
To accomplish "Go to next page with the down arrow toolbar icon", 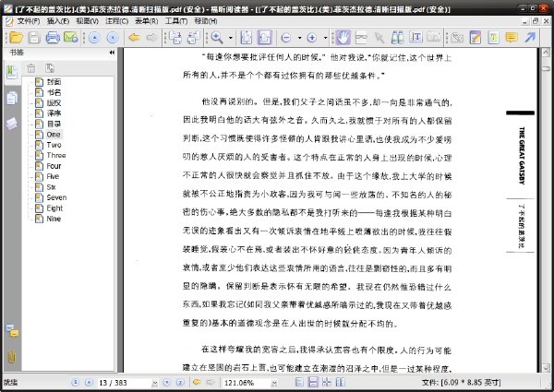I will point(113,37).
